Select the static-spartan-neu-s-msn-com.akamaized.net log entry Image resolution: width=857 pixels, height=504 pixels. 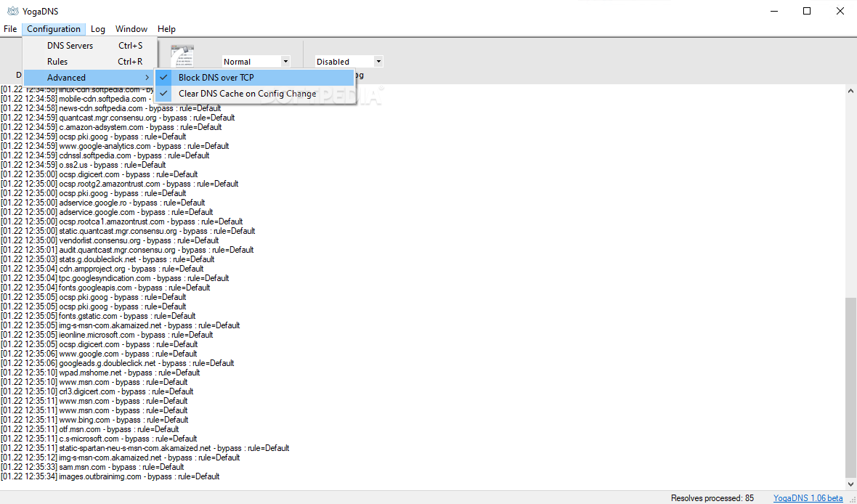point(145,448)
